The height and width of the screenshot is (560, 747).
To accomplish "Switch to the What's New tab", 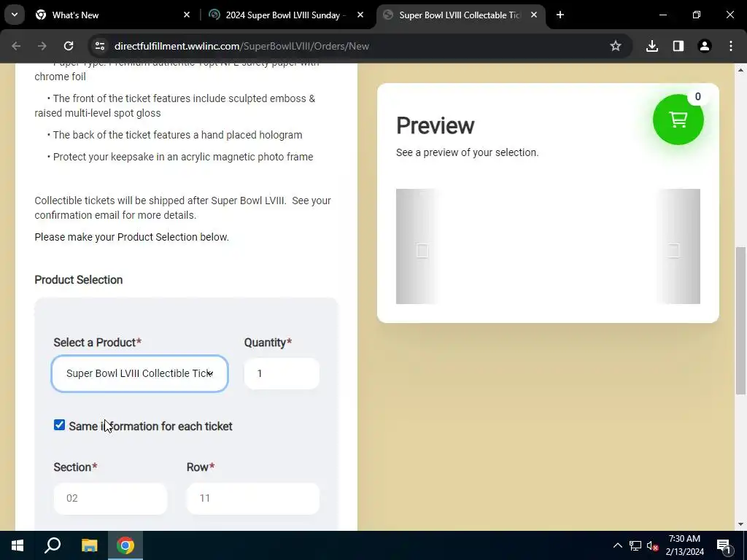I will (113, 15).
